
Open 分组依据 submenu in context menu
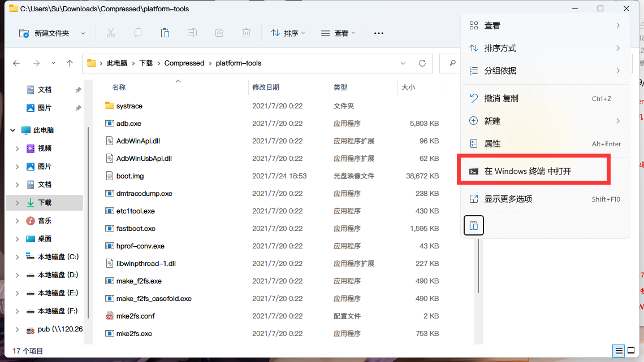[545, 71]
